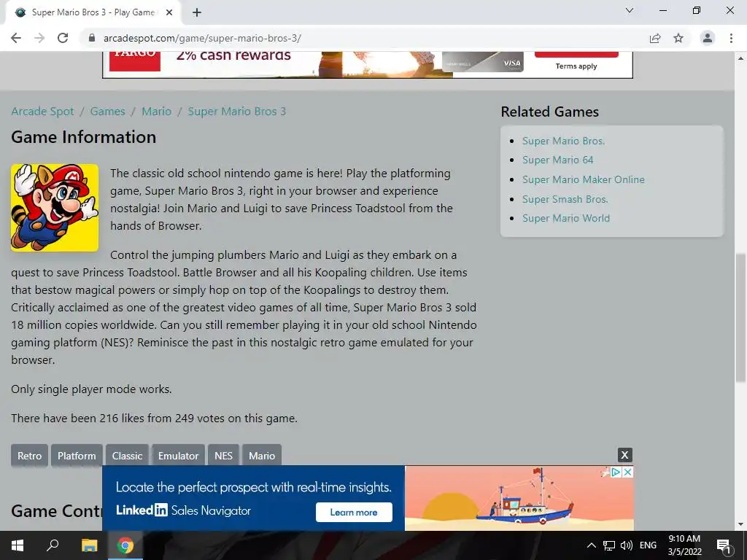Viewport: 747px width, 560px height.
Task: Close the Super Mario Bros 3 tab
Action: pyautogui.click(x=169, y=12)
